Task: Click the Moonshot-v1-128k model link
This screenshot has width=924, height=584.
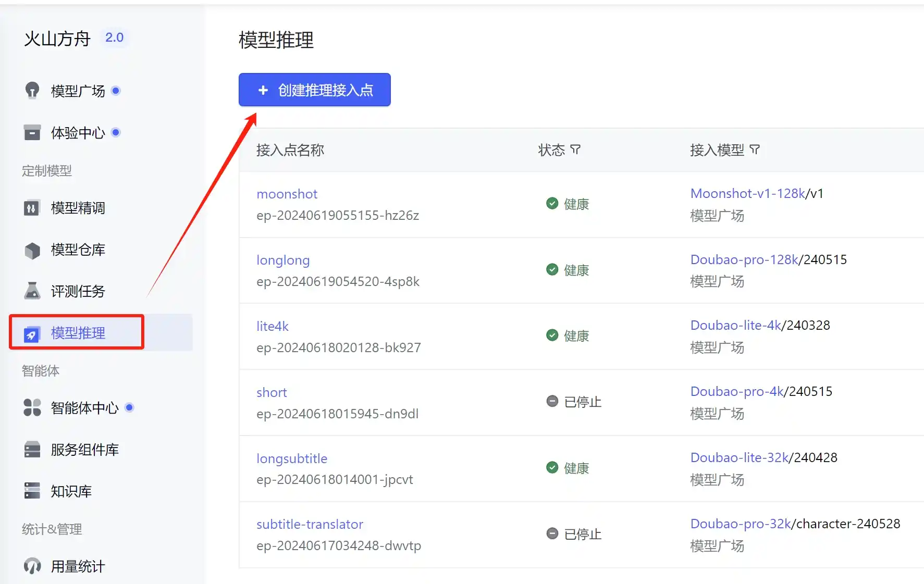Action: [x=748, y=193]
